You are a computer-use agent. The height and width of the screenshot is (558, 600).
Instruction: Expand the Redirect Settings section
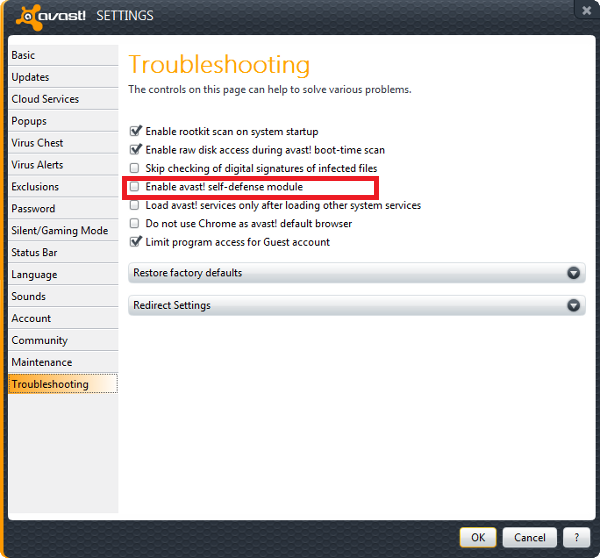[x=357, y=305]
